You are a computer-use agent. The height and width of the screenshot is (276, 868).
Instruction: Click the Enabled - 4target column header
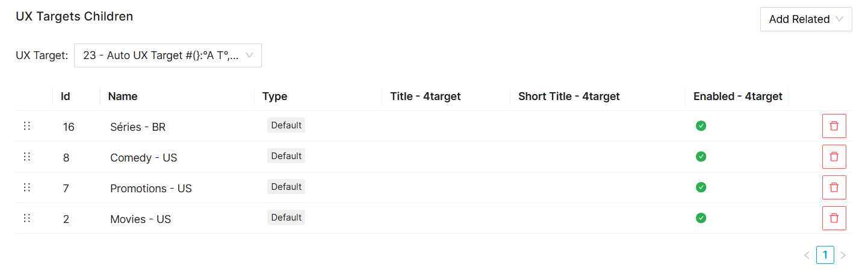(737, 96)
